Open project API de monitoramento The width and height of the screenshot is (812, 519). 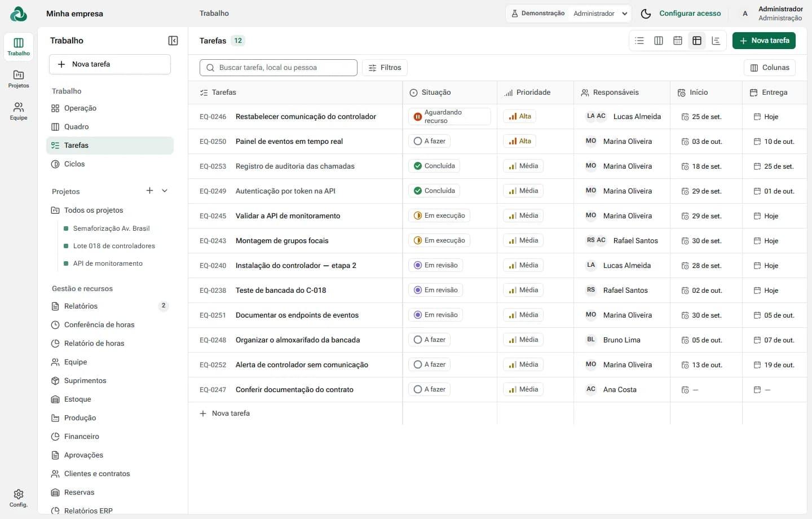tap(108, 263)
